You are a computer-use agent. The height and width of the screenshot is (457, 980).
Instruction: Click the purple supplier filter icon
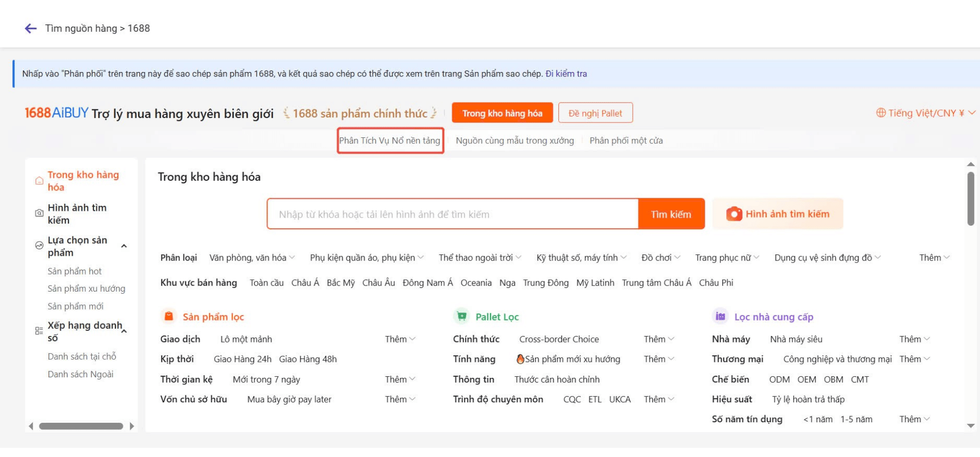coord(720,317)
